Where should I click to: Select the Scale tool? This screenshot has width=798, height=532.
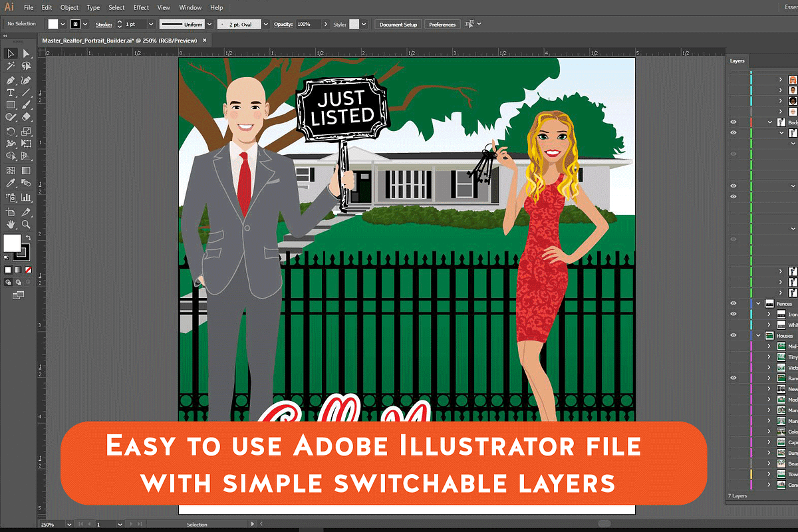(27, 132)
